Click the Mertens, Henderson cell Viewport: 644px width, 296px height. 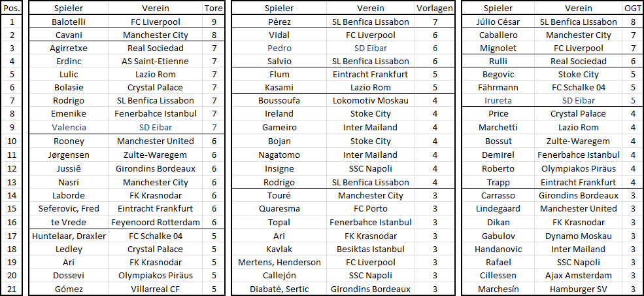(x=279, y=263)
